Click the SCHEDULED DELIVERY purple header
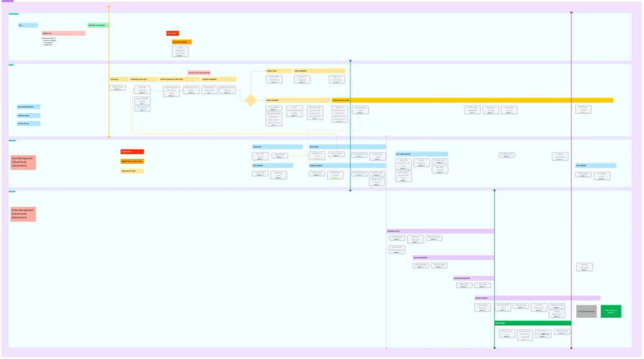Viewport: 644px width, 359px height. pos(473,278)
